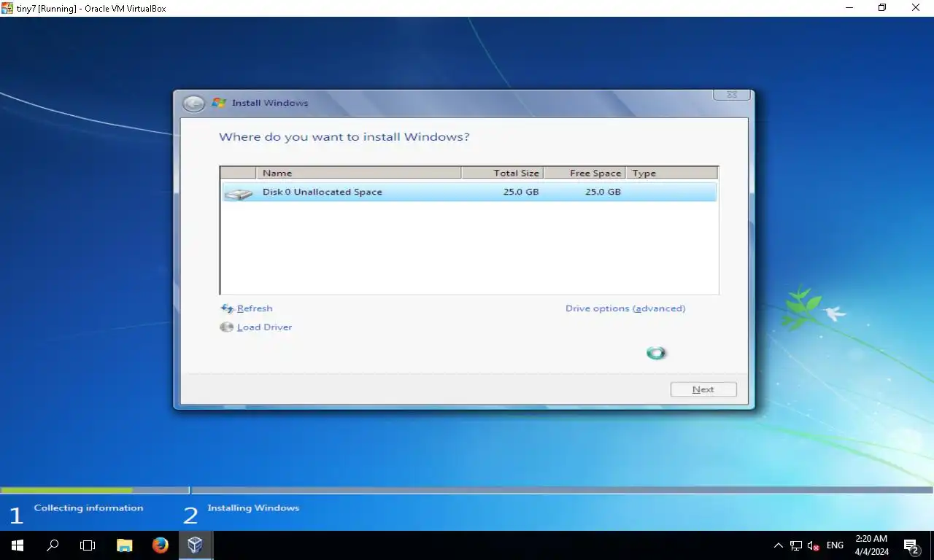
Task: Open Task View on the taskbar
Action: [88, 545]
